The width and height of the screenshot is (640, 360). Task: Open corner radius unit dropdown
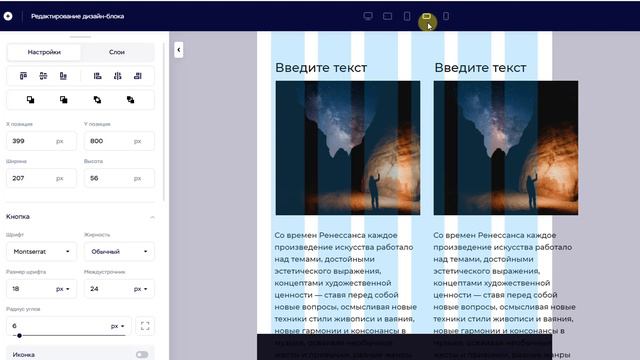(x=118, y=326)
